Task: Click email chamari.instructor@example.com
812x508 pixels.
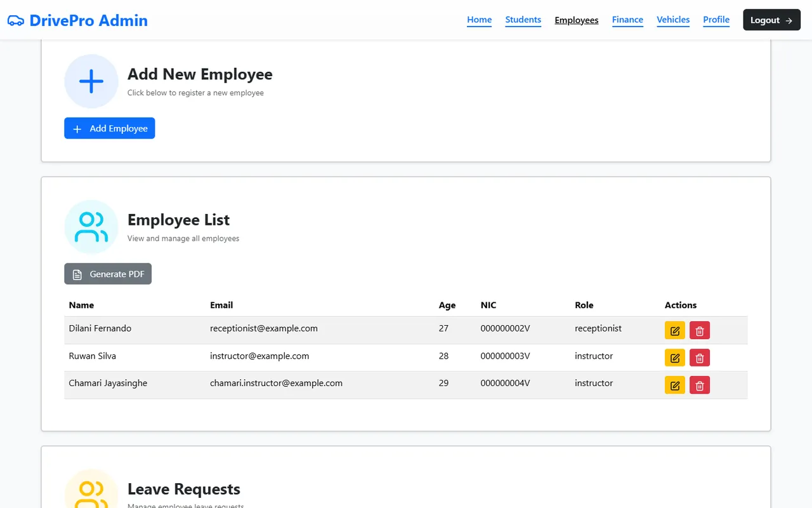Action: [x=276, y=384]
